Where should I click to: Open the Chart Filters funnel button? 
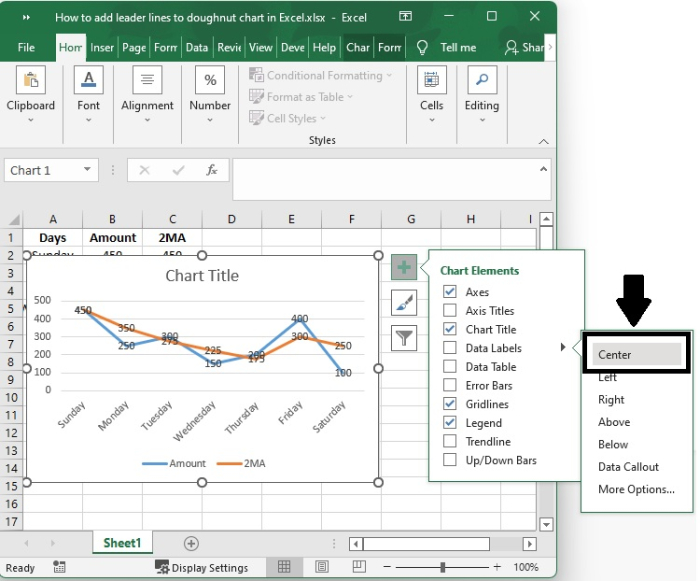(404, 338)
